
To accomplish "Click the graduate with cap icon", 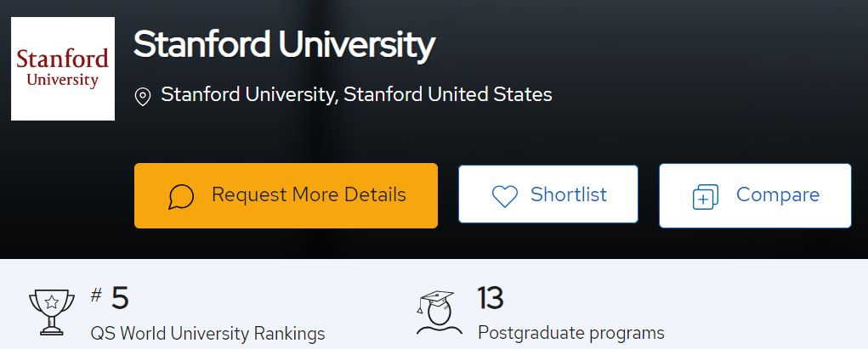I will (x=439, y=312).
